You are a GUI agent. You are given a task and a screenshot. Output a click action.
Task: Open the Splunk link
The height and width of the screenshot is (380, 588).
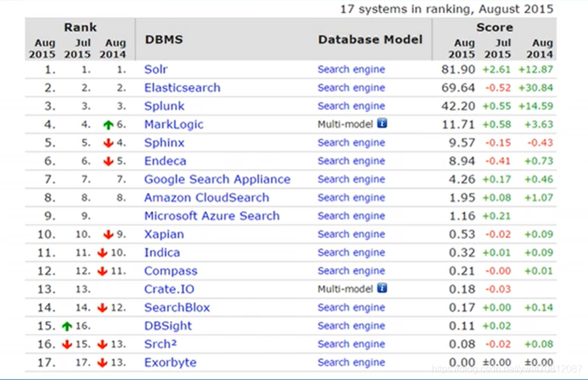[164, 106]
